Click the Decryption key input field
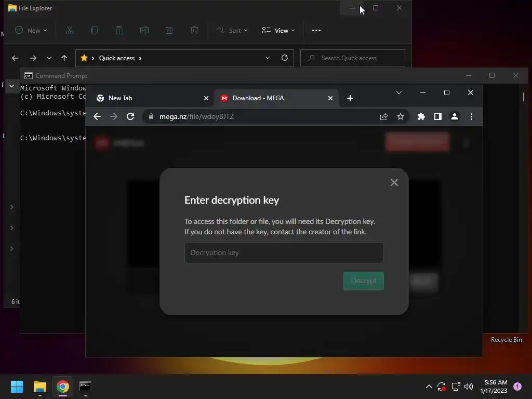The width and height of the screenshot is (532, 399). click(x=284, y=253)
